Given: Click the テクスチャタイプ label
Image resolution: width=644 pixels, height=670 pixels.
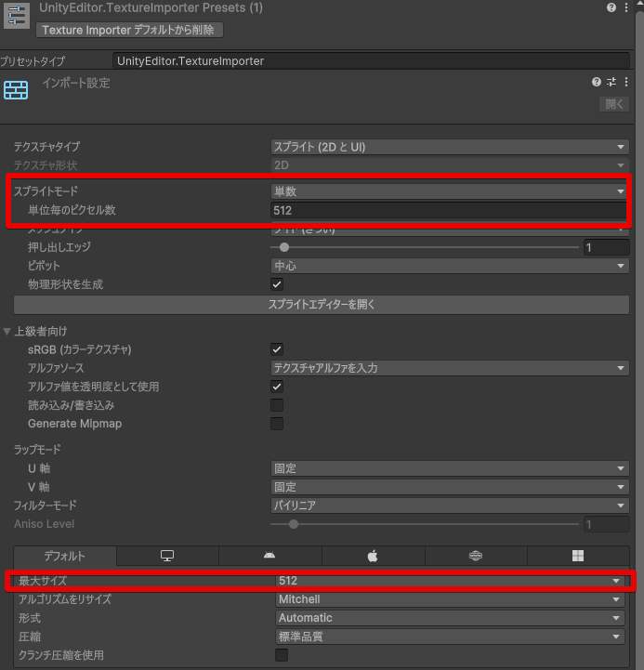Looking at the screenshot, I should click(x=47, y=147).
